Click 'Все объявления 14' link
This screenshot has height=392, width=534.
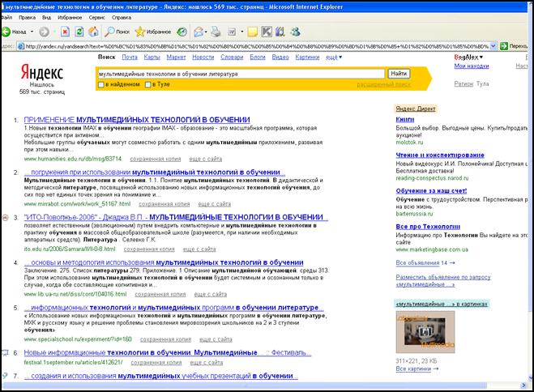(x=425, y=262)
